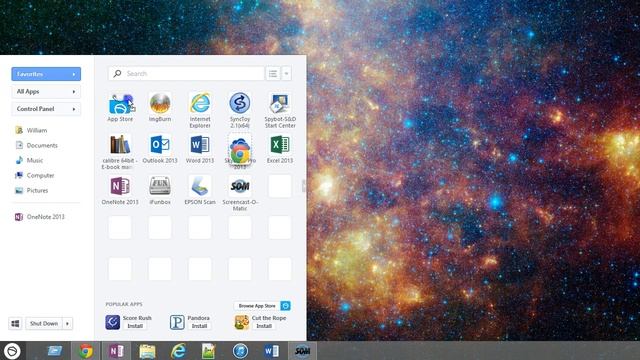Launch Word 2013 from favorites grid
The height and width of the screenshot is (360, 640).
tap(200, 145)
